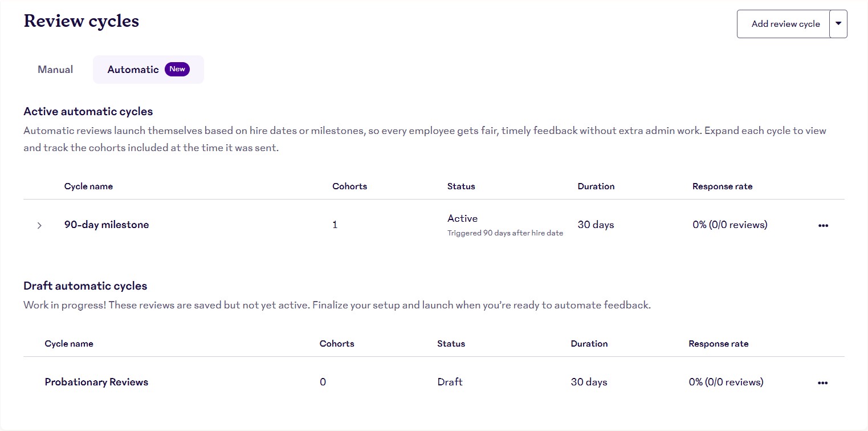Click Cycle name header in draft cycles table
This screenshot has height=431, width=868.
69,344
